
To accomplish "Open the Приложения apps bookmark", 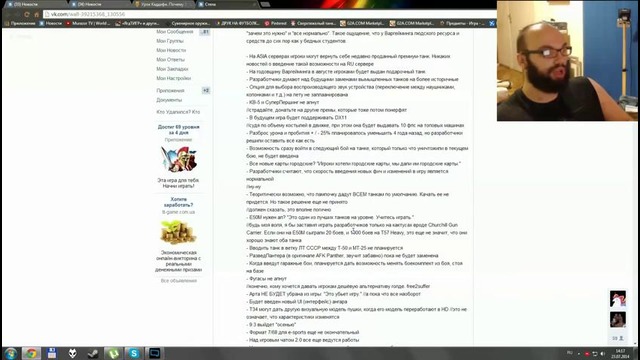I will 20,23.
